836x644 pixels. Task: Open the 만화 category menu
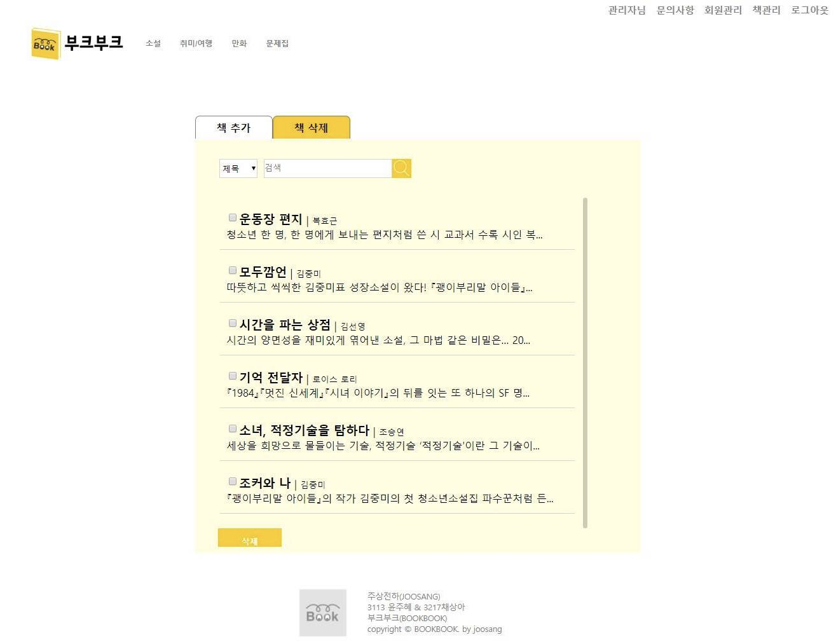click(x=239, y=43)
